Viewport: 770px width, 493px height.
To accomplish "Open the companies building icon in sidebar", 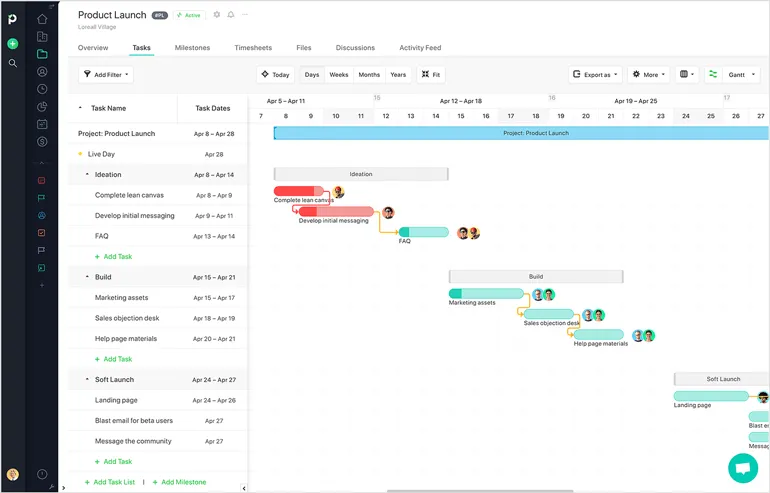I will [42, 36].
